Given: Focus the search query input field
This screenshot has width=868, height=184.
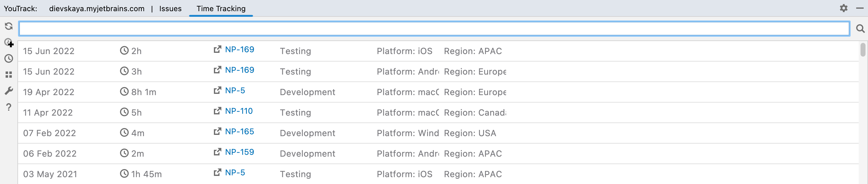Looking at the screenshot, I should [x=434, y=29].
